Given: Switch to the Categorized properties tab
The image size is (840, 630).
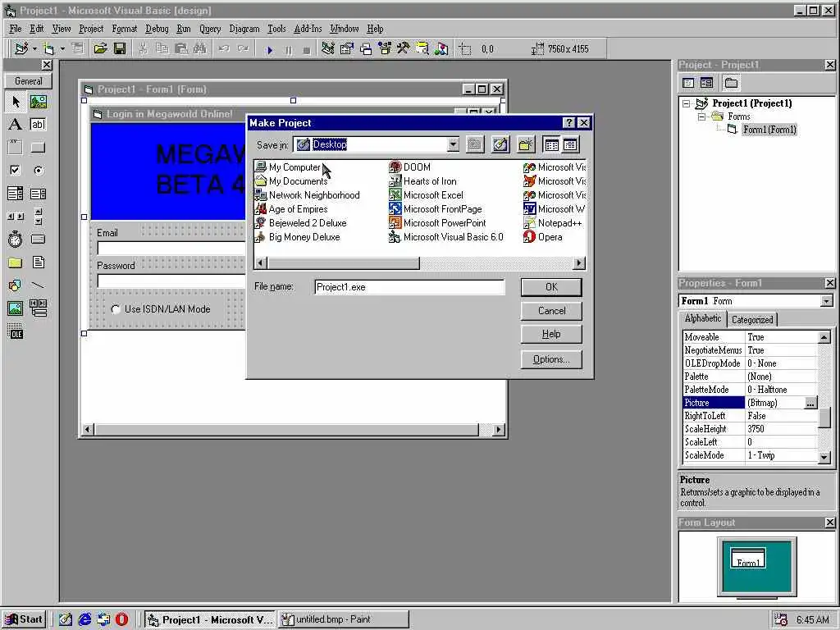Looking at the screenshot, I should tap(752, 320).
